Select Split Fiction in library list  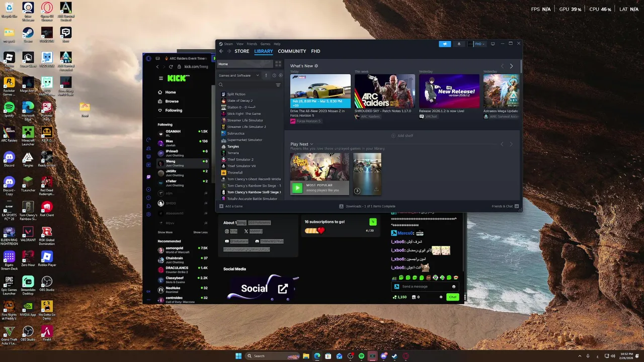click(x=236, y=94)
